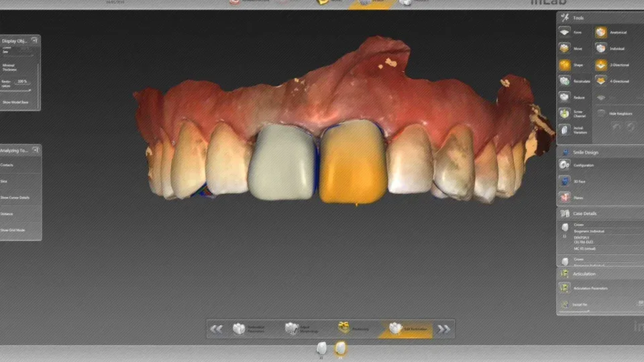
Task: Choose the 4-Directional shaping option
Action: click(x=600, y=81)
